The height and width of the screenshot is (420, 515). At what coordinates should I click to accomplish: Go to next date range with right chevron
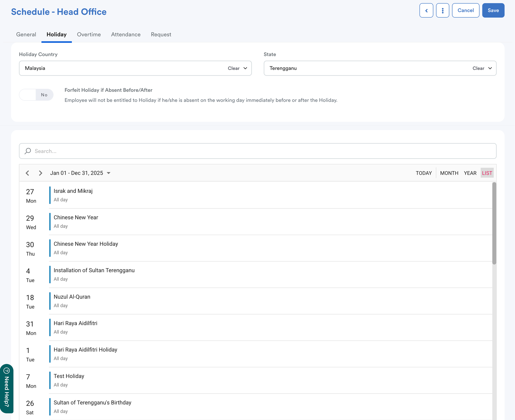click(40, 173)
